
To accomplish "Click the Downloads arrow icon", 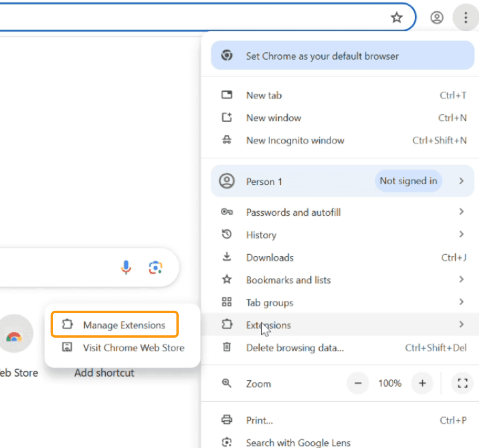I will point(227,257).
